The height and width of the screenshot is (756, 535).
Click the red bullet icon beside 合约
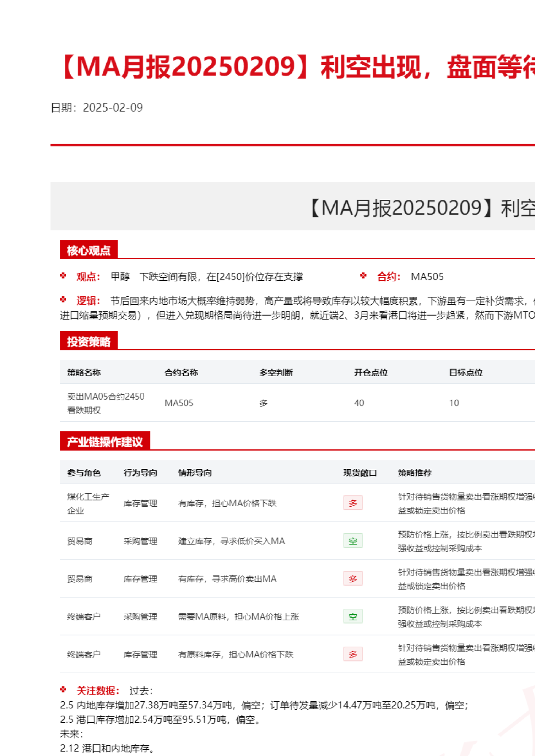point(363,276)
